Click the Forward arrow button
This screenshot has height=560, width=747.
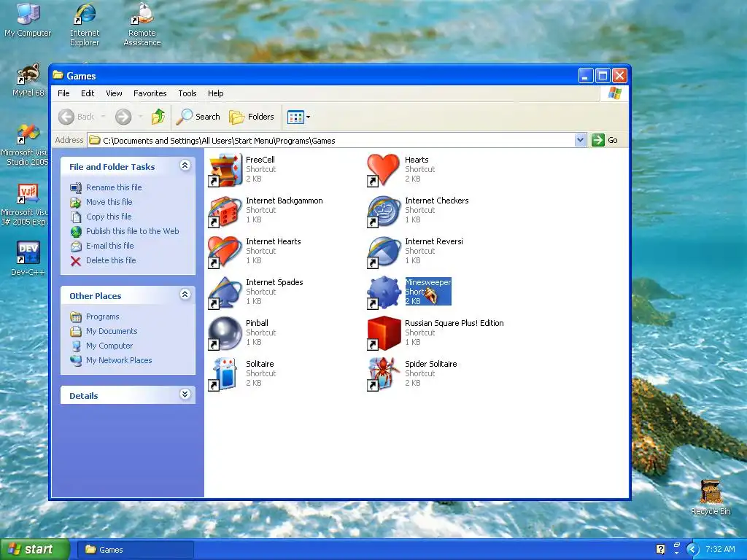coord(123,117)
